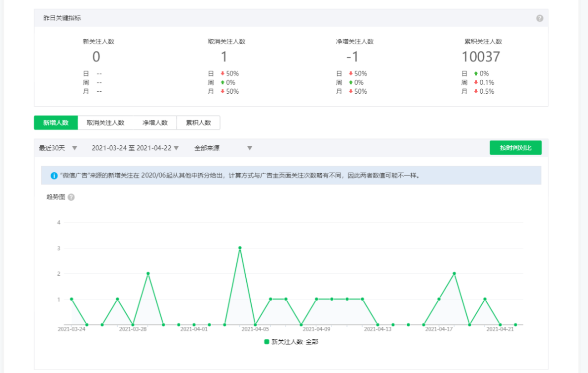Viewport: 588px width, 373px height.
Task: Click red monthly arrow under 累积关注人数
Action: pos(476,92)
